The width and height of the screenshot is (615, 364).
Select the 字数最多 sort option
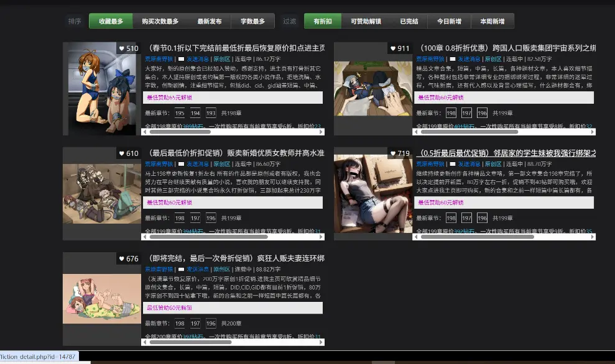[x=252, y=21]
